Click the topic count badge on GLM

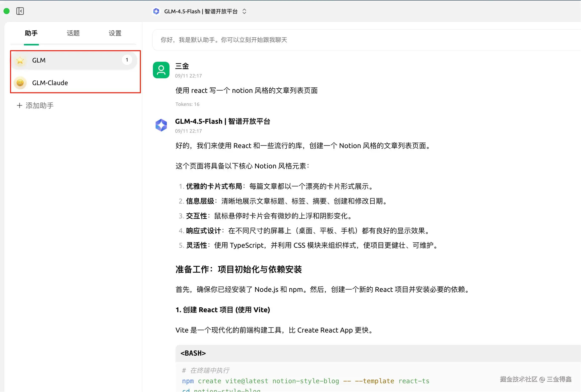click(127, 60)
